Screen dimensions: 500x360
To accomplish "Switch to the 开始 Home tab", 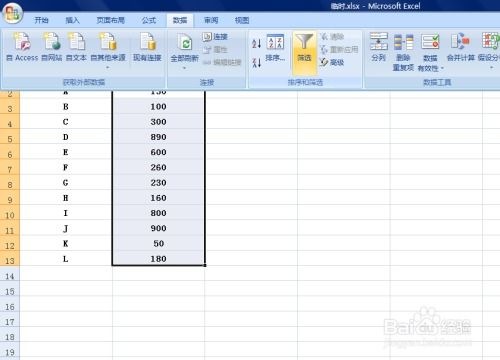I will click(42, 20).
